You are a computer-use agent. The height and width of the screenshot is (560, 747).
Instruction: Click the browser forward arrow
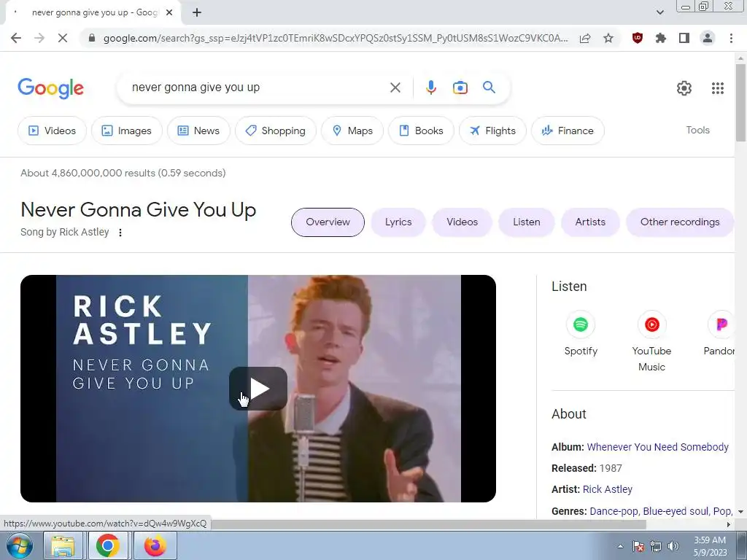(x=39, y=38)
